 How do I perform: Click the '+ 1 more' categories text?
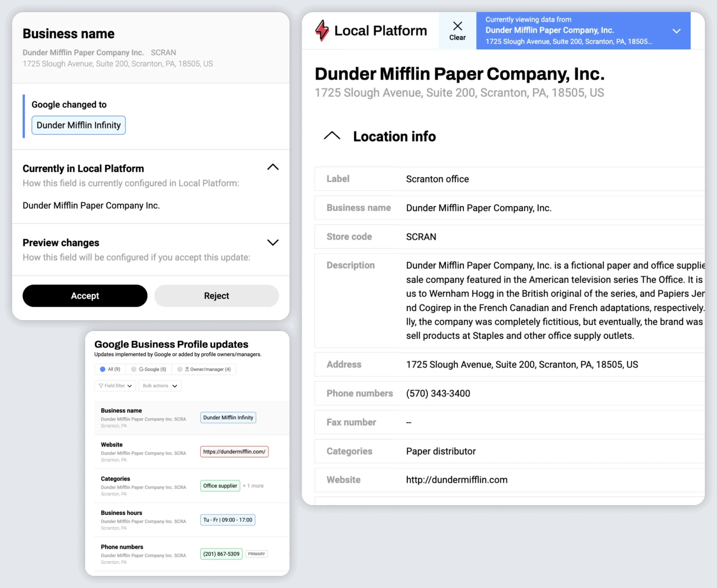pyautogui.click(x=253, y=486)
